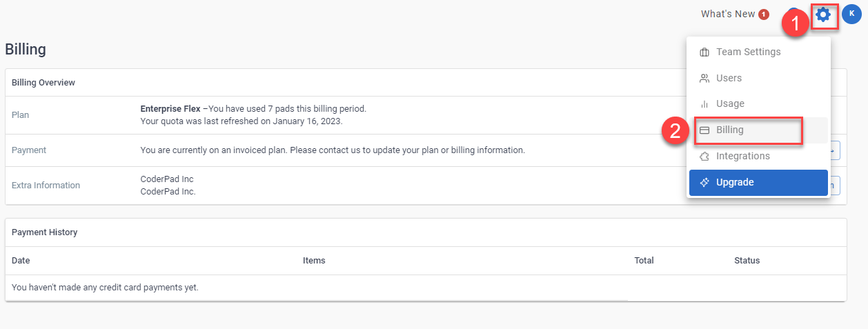Click the puzzle piece icon beside Integrations
The width and height of the screenshot is (868, 329).
coord(704,157)
